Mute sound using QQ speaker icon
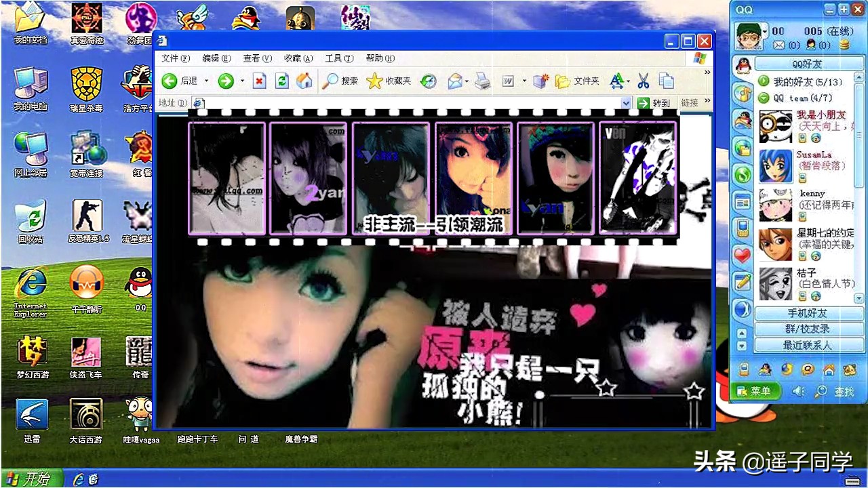This screenshot has width=868, height=488. point(798,391)
